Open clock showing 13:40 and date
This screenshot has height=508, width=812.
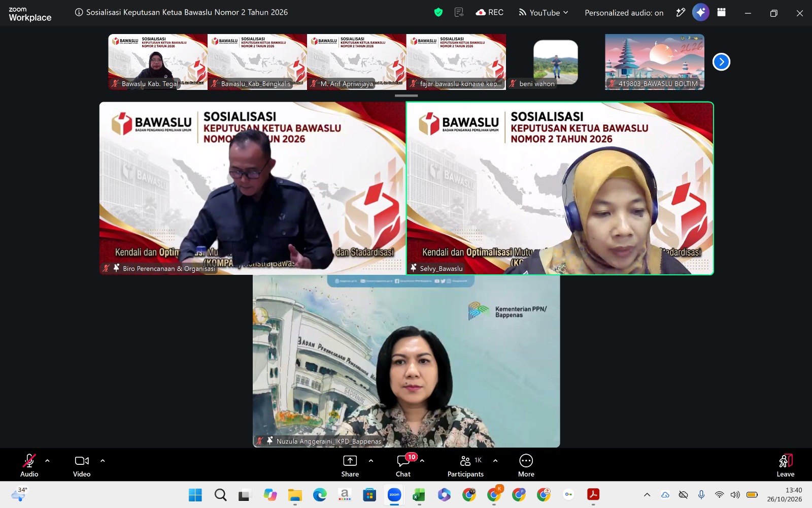point(785,495)
